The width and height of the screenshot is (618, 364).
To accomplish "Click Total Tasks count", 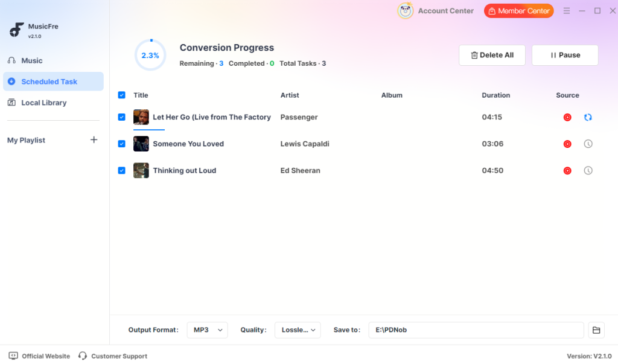I will pyautogui.click(x=324, y=63).
